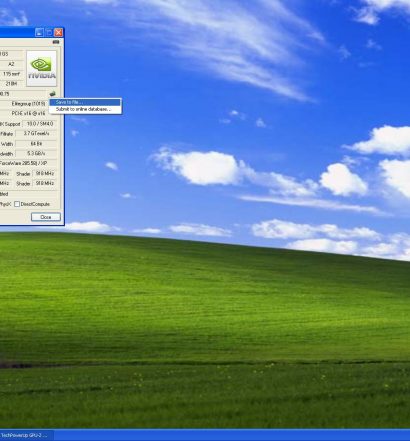Click the 3.7 GTexel/s texture fillrate value
Viewport: 410px width, 441px height.
click(x=36, y=134)
